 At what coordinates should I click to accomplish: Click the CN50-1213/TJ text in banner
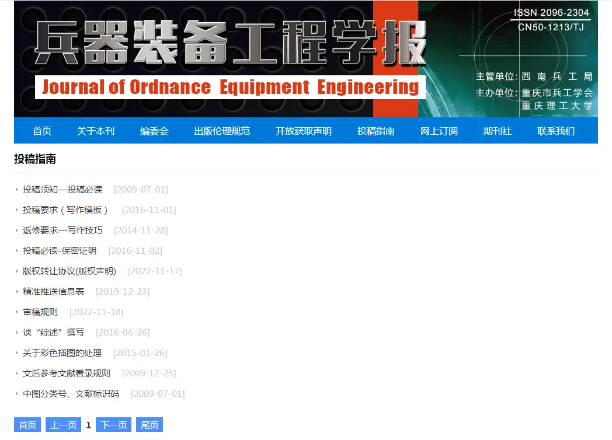tap(551, 27)
